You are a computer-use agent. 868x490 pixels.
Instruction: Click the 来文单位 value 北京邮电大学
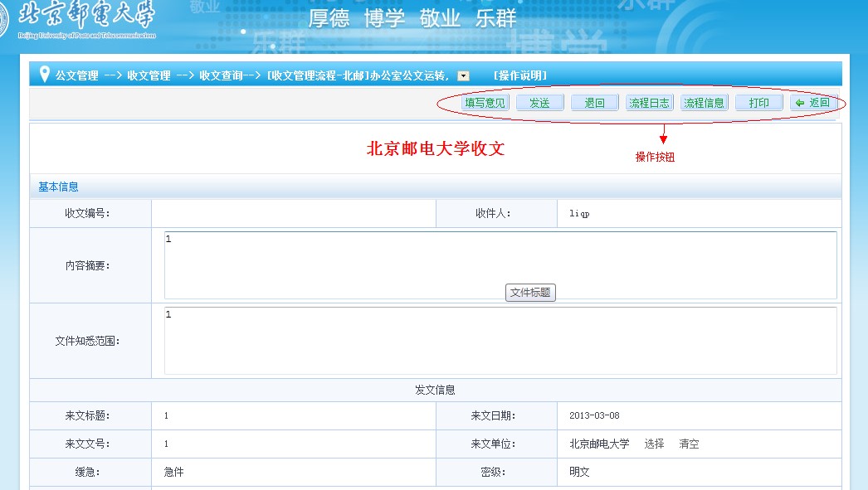[599, 444]
